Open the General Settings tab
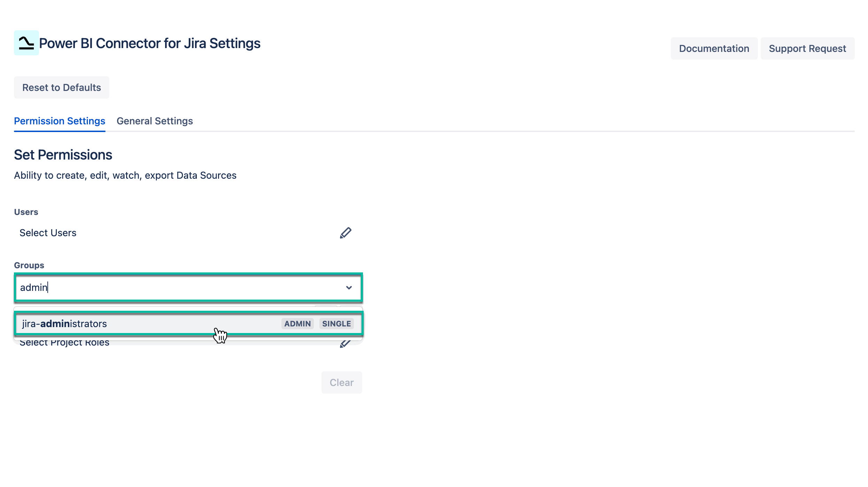Screen dimensions: 868x487 pos(155,121)
